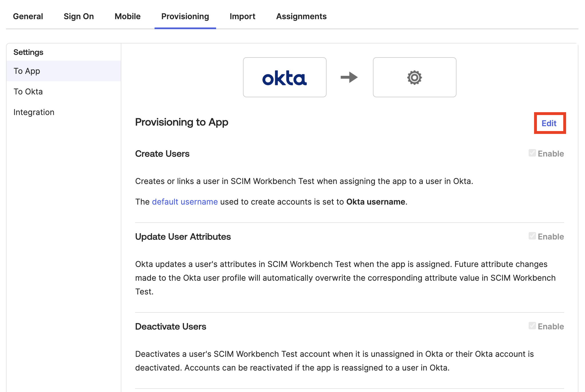This screenshot has width=585, height=392.
Task: Select To App in Settings sidebar
Action: 64,71
